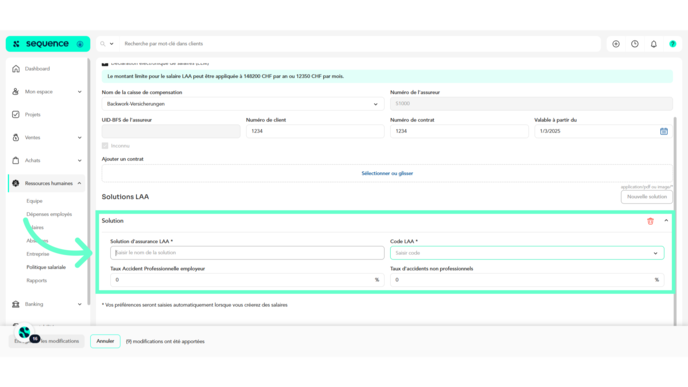Go to Dashboard
Image resolution: width=688 pixels, height=387 pixels.
coord(37,69)
